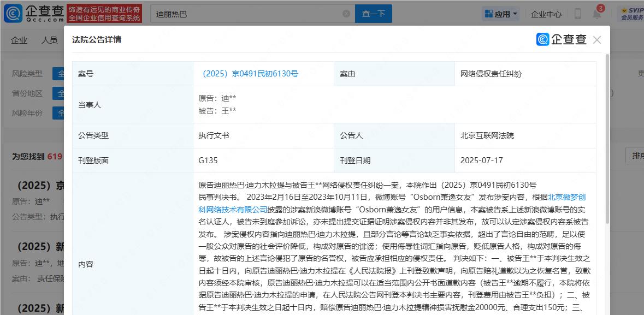The width and height of the screenshot is (644, 315).
Task: Switch to the 人员 tab
Action: pos(49,40)
